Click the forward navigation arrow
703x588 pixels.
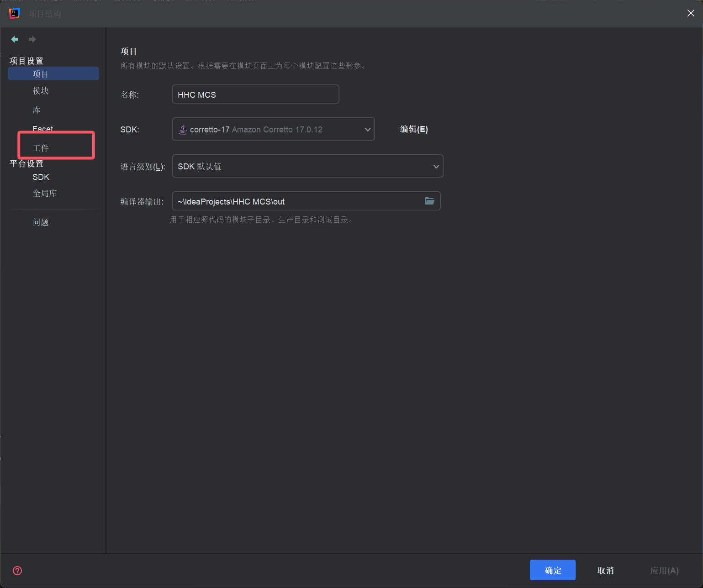(x=32, y=39)
